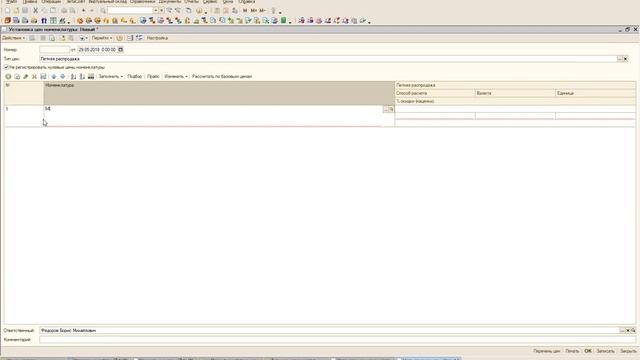Expand the search text combo box arrow
The width and height of the screenshot is (640, 360).
coord(156,10)
